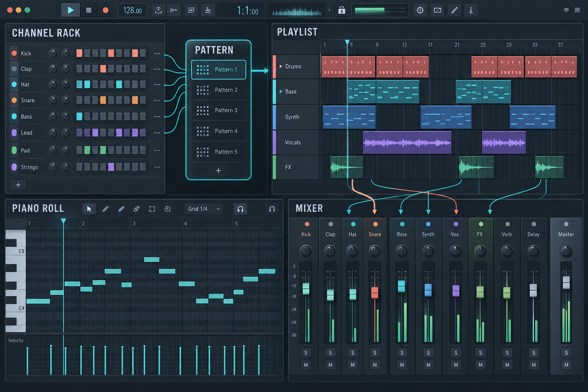The width and height of the screenshot is (588, 392).
Task: Click the hamburger menu icon at far top right
Action: coord(577,10)
